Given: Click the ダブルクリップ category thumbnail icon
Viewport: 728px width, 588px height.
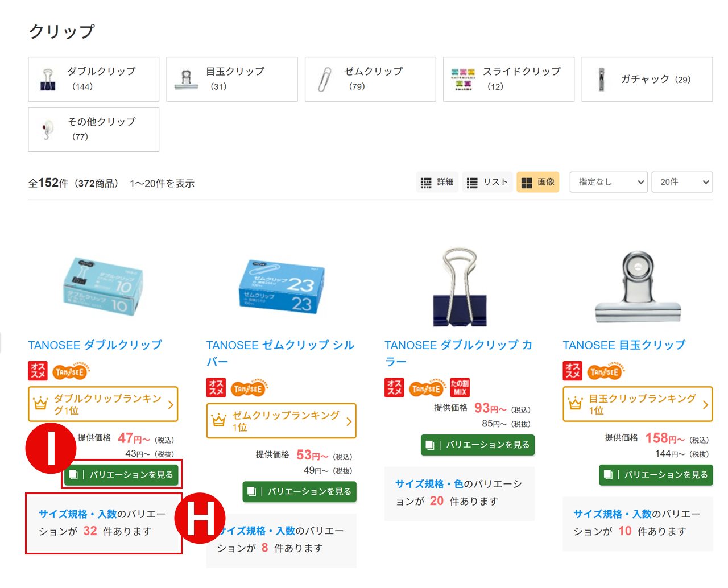Looking at the screenshot, I should [48, 80].
